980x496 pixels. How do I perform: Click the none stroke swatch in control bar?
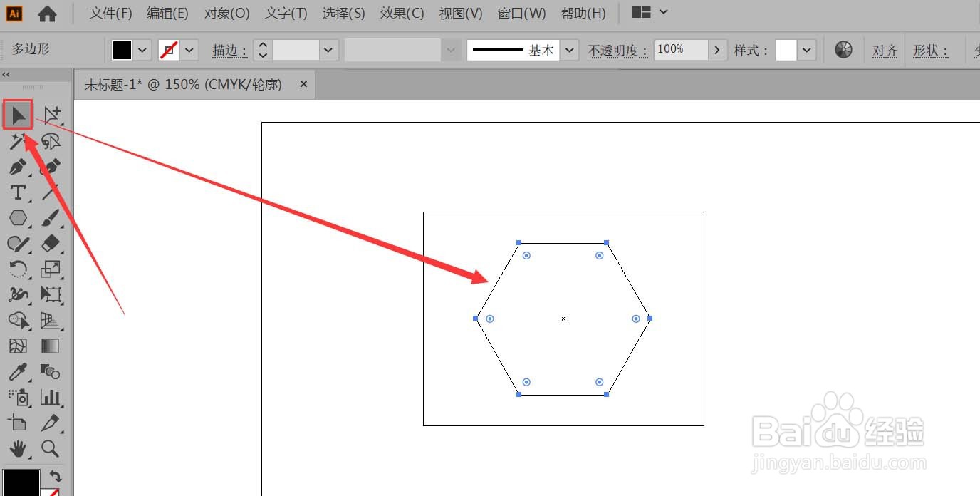click(169, 50)
